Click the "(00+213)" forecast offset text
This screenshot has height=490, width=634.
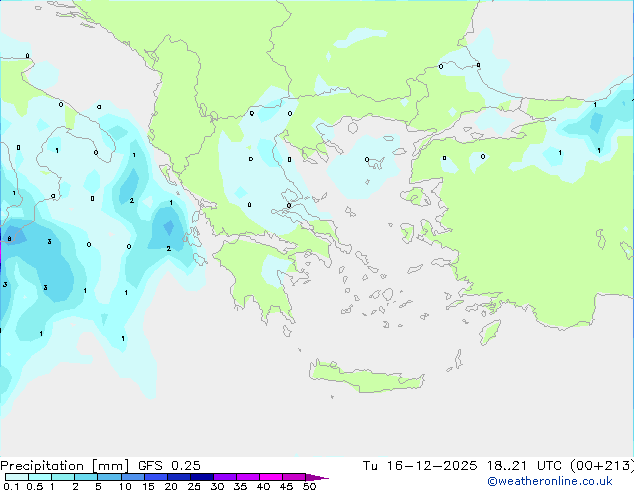(x=602, y=466)
